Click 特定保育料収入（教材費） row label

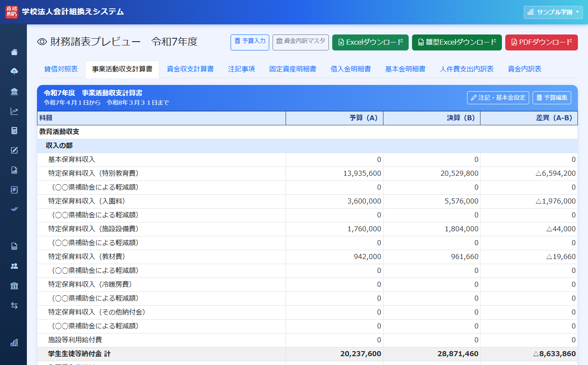87,257
